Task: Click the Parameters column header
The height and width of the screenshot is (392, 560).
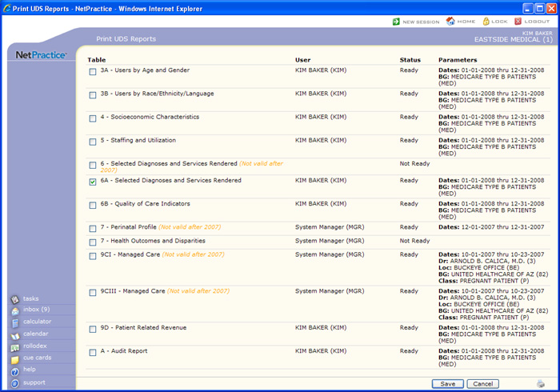Action: (x=458, y=60)
